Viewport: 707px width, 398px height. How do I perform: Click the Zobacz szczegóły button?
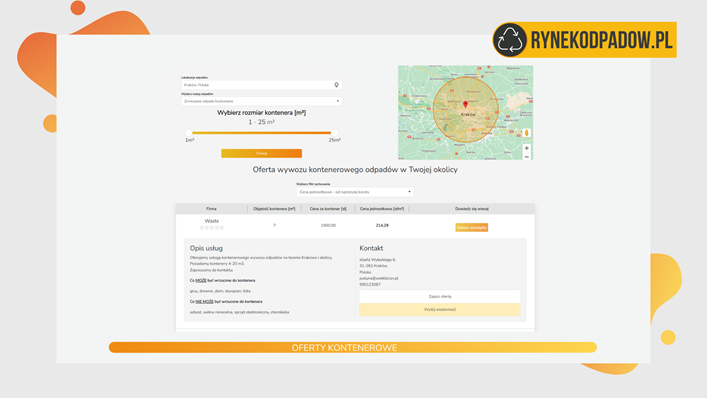(x=472, y=228)
